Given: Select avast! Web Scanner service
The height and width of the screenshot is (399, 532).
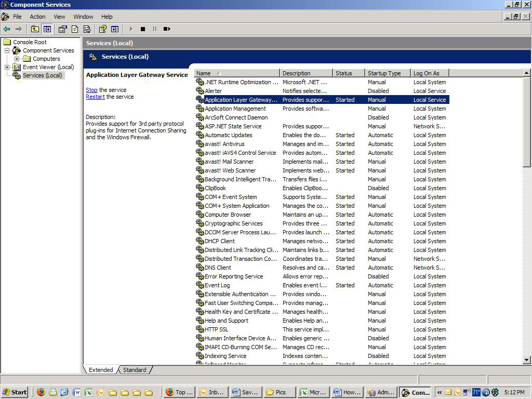Looking at the screenshot, I should pos(230,170).
